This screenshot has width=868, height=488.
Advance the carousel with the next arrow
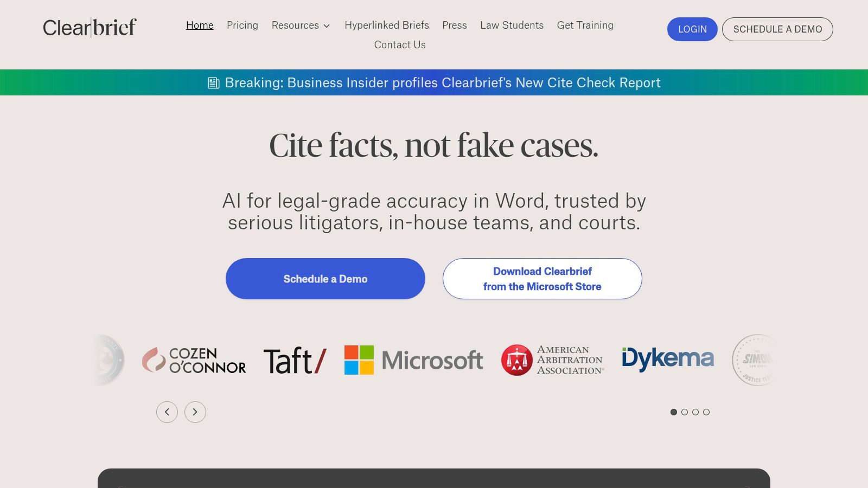coord(195,412)
